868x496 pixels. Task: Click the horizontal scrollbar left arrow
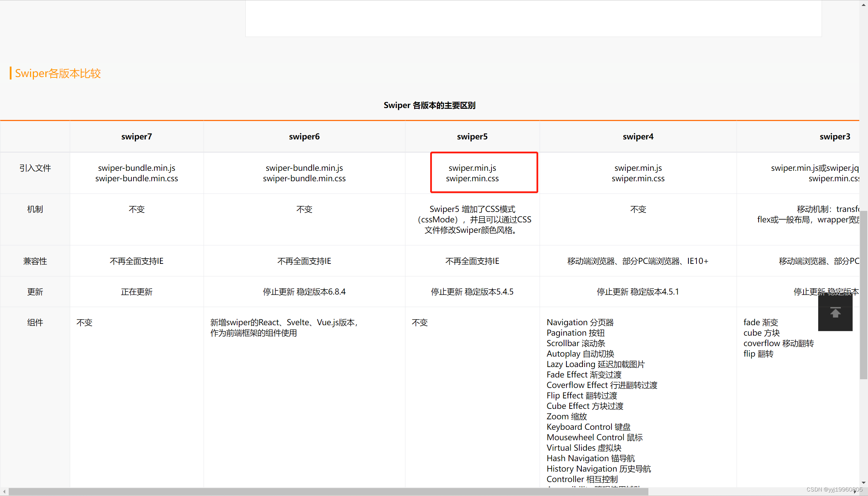click(x=3, y=492)
